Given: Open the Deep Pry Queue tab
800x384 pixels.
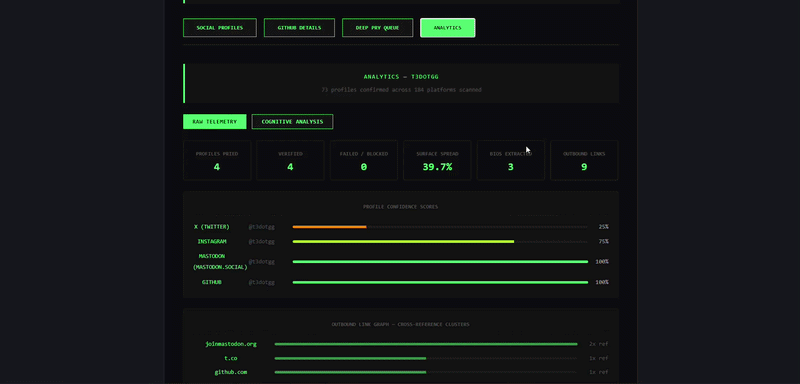Looking at the screenshot, I should tap(377, 28).
